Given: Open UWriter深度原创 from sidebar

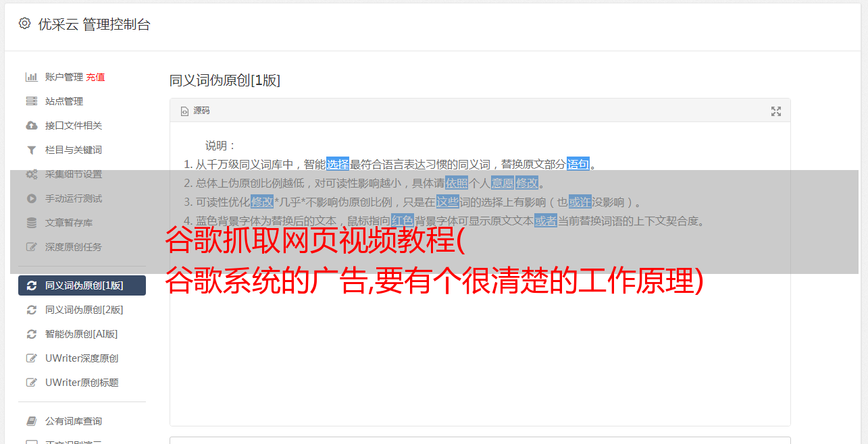Looking at the screenshot, I should click(x=82, y=358).
